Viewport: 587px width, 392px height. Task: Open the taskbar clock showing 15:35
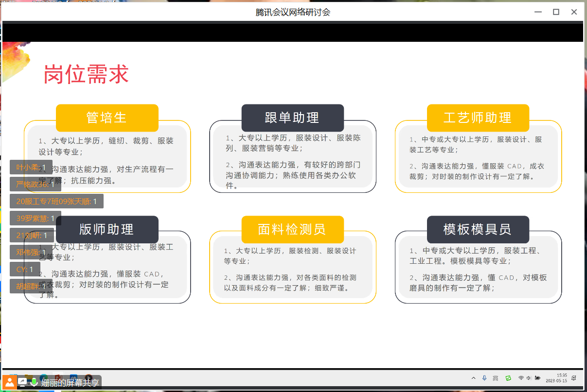(x=556, y=378)
